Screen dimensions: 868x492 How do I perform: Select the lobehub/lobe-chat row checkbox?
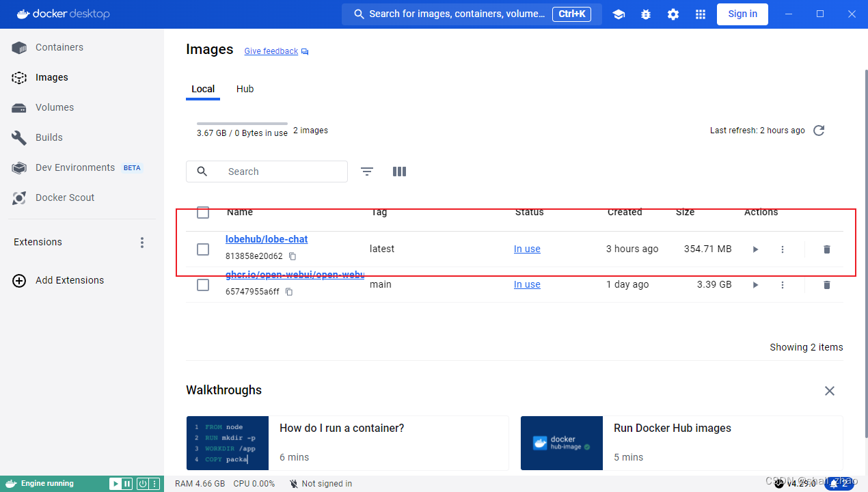coord(203,249)
